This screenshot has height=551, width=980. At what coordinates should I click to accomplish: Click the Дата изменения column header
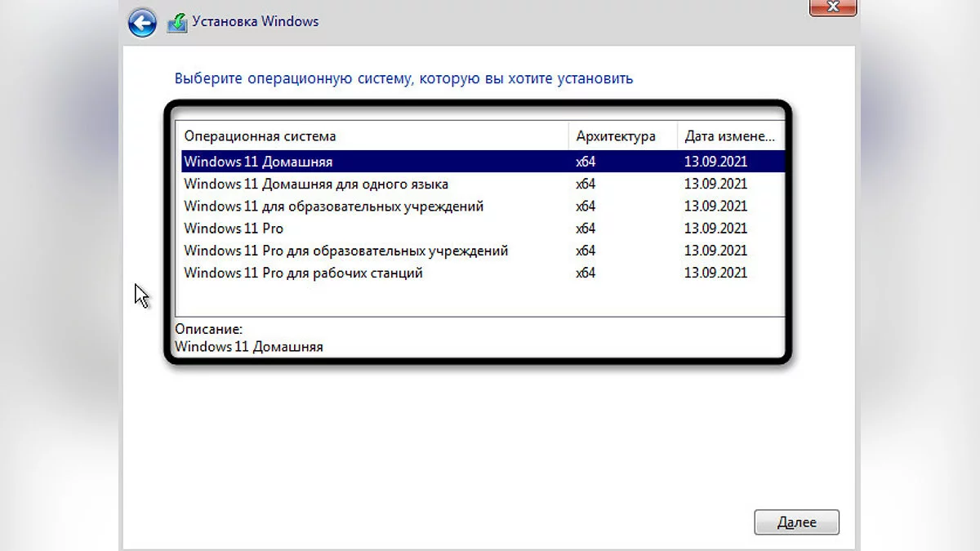click(x=729, y=136)
